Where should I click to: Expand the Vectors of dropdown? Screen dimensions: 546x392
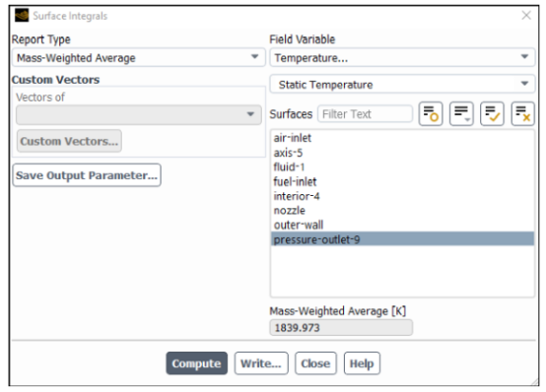(x=139, y=115)
